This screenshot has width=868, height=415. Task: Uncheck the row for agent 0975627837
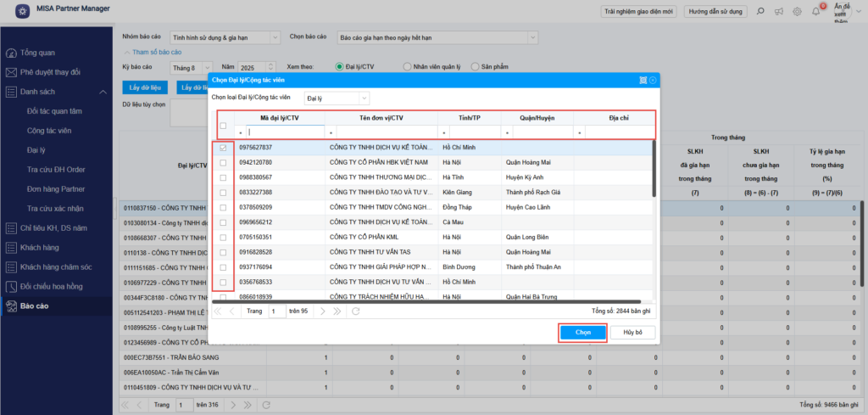(x=223, y=148)
